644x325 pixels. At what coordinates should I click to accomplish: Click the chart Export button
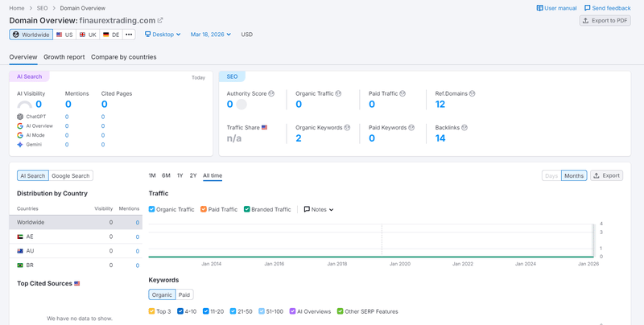(607, 175)
